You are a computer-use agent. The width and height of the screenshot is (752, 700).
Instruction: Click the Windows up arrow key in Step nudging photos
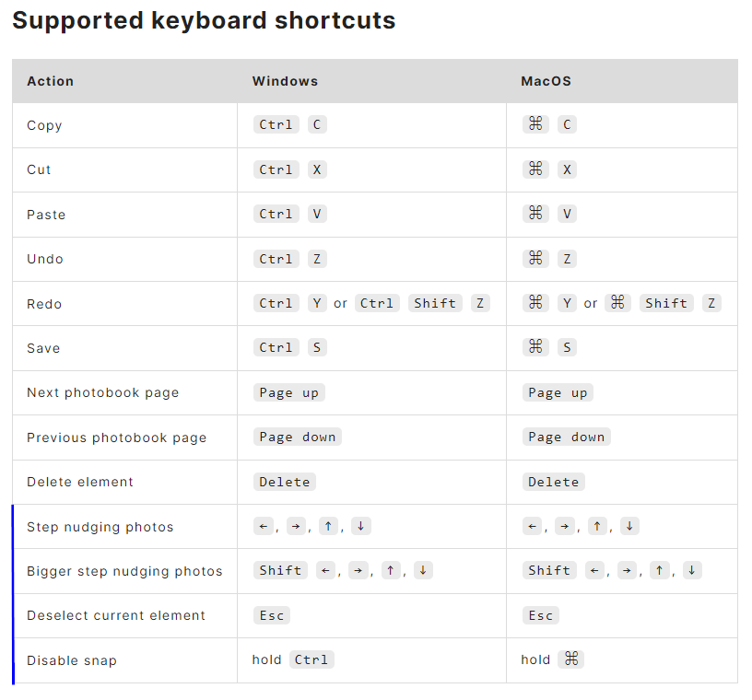[328, 526]
